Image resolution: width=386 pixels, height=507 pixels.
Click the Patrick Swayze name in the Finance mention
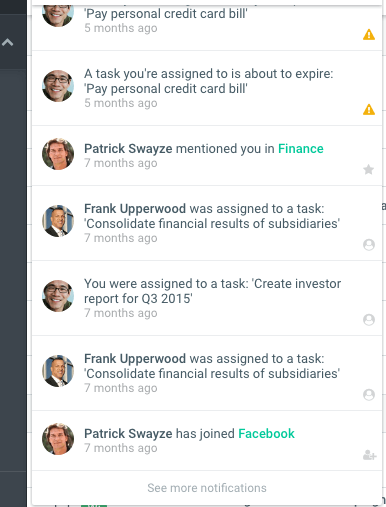[x=128, y=149]
